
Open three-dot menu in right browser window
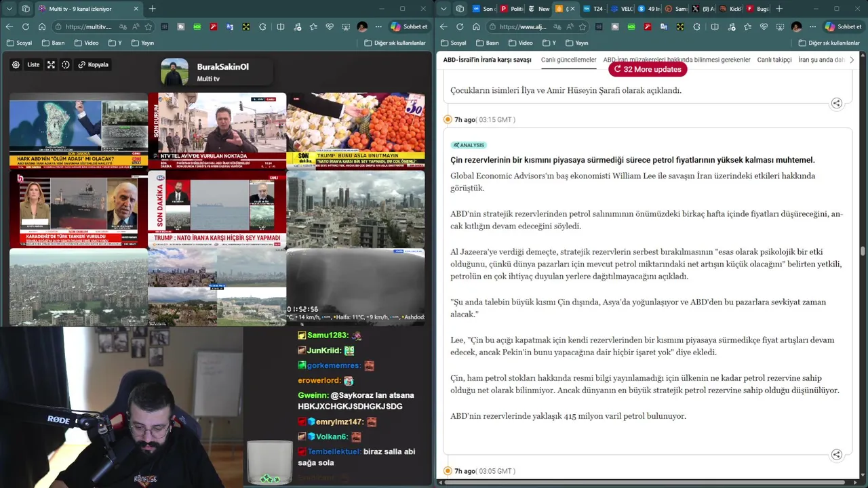[812, 26]
